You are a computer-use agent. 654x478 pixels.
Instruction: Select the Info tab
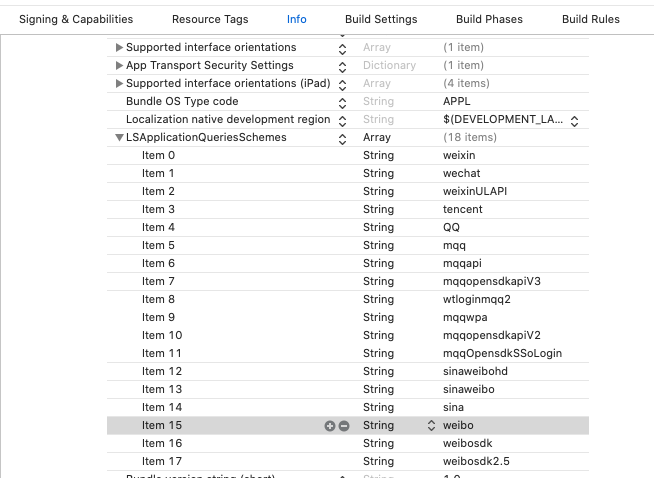(x=297, y=19)
